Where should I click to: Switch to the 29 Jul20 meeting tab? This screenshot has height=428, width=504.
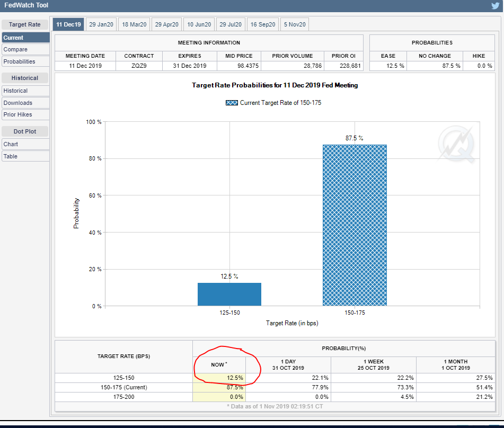coord(231,24)
